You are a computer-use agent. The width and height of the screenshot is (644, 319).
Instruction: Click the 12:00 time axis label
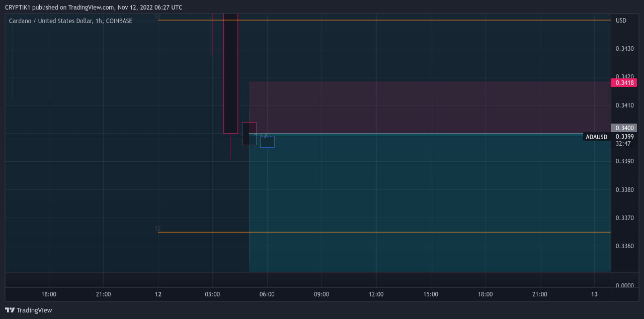(x=376, y=294)
